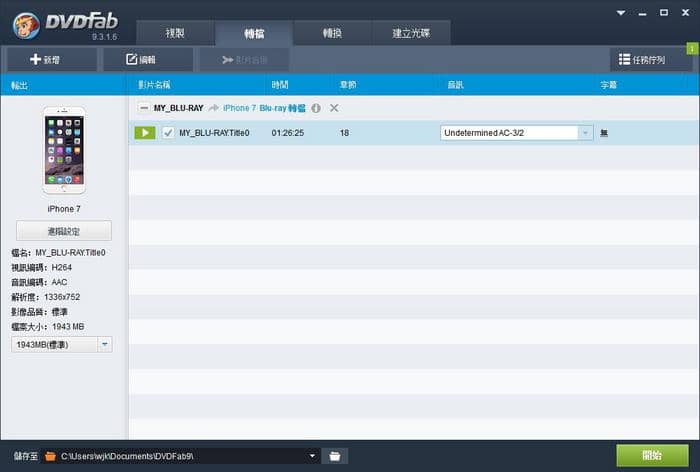Click the 字幕 column header
Viewport: 700px width, 472px height.
[608, 85]
